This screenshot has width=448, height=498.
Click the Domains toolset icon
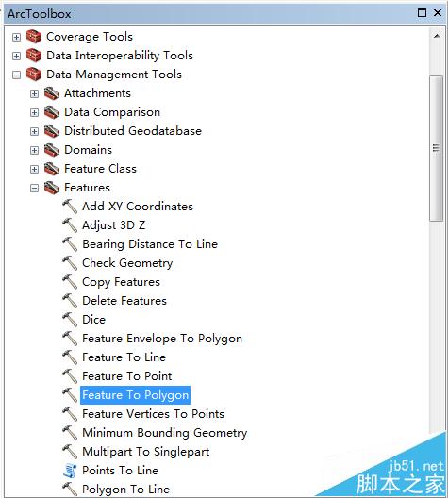pos(52,150)
